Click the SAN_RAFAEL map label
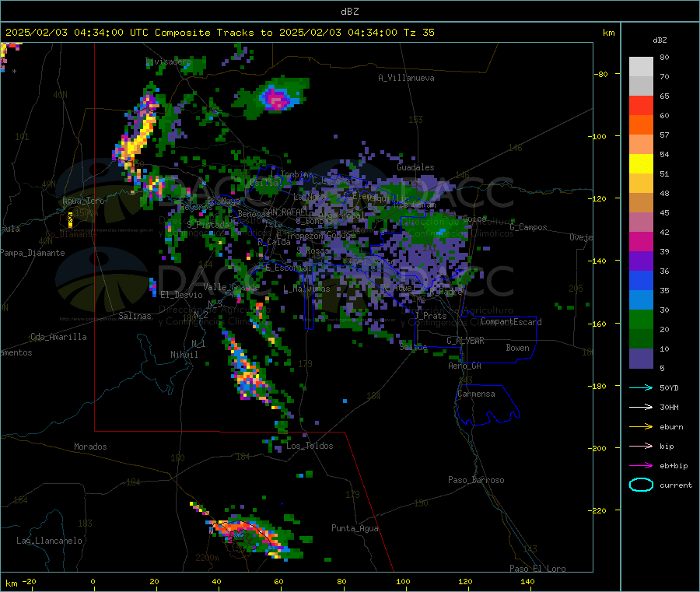Image resolution: width=700 pixels, height=592 pixels. pos(285,212)
